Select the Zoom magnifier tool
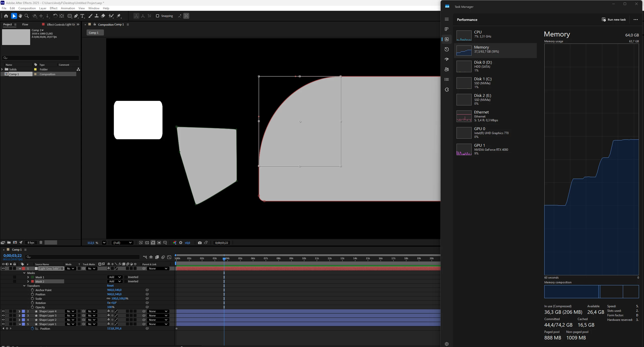Image resolution: width=644 pixels, height=347 pixels. click(x=27, y=16)
